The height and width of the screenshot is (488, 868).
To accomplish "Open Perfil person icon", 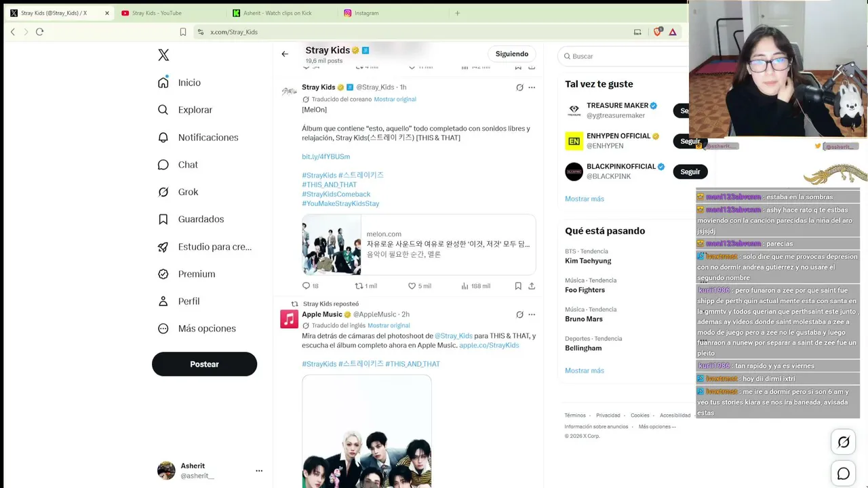I will click(163, 301).
